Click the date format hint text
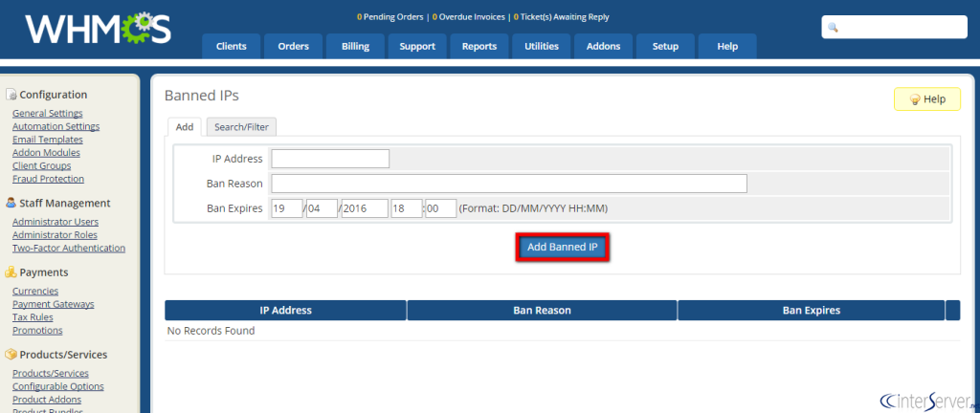This screenshot has height=413, width=980. click(x=533, y=208)
